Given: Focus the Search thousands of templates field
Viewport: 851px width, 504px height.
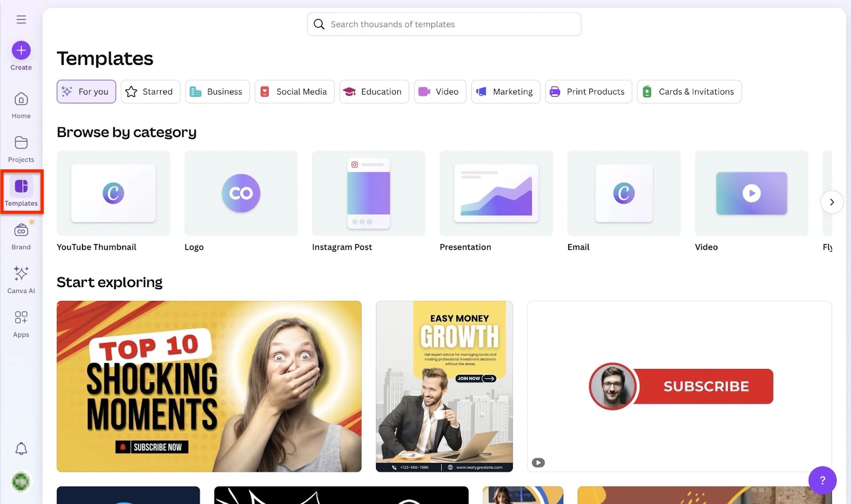Looking at the screenshot, I should (x=444, y=24).
